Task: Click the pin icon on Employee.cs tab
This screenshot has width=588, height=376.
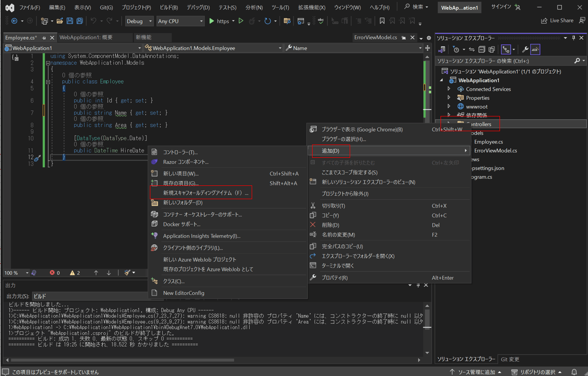Action: coord(44,38)
